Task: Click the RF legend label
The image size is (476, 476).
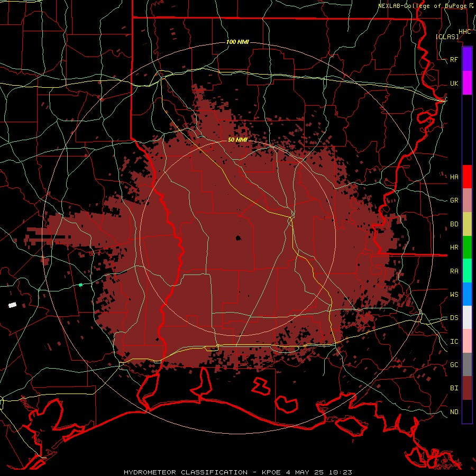Action: [x=454, y=59]
